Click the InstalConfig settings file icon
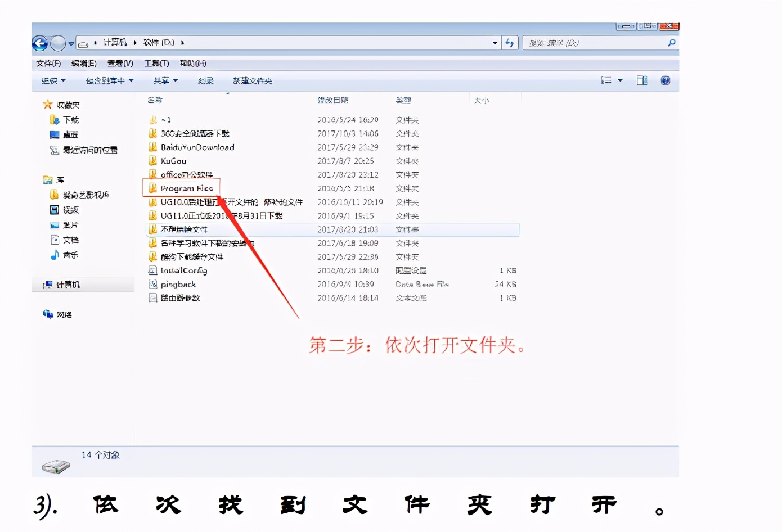 tap(152, 270)
